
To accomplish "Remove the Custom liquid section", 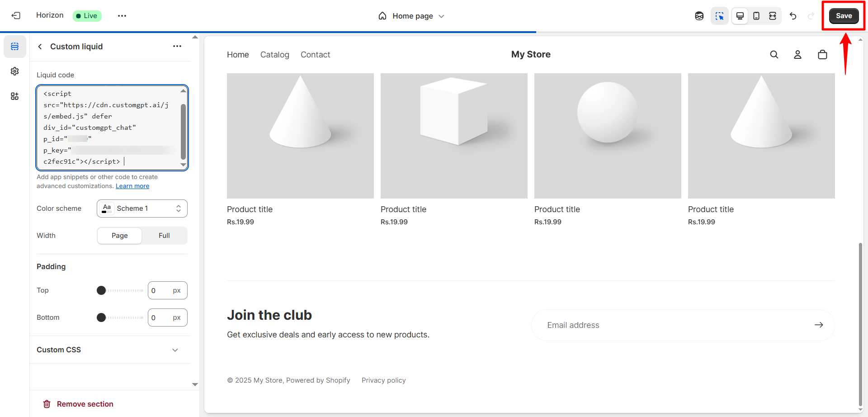I will tap(78, 404).
